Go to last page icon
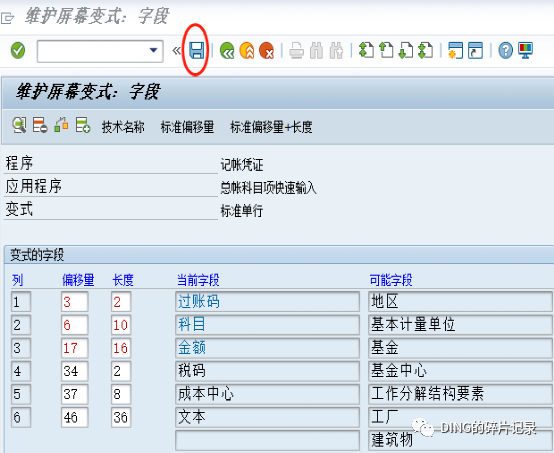This screenshot has width=554, height=453. [x=425, y=50]
